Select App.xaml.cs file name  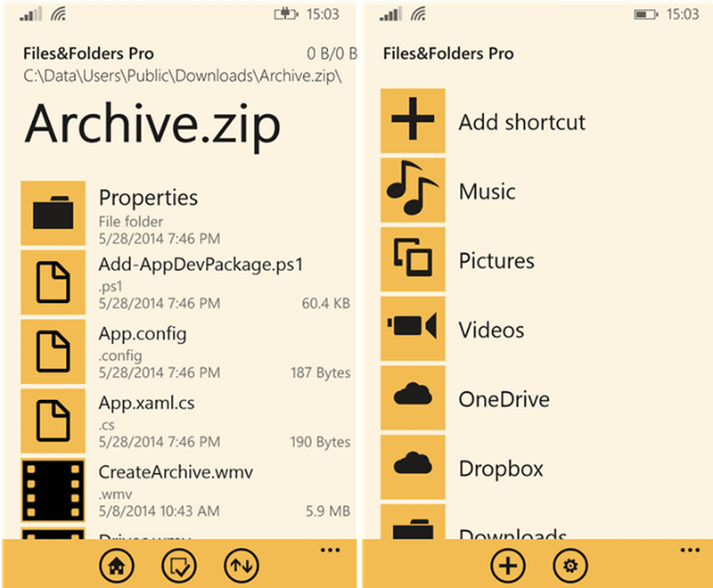tap(146, 403)
